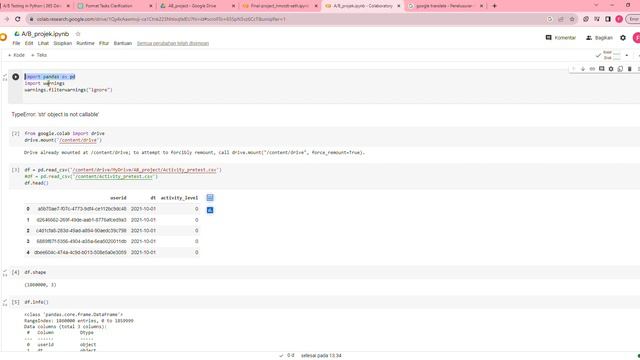Click 'TypeError: 'str' object is not callable' text
Image resolution: width=640 pixels, height=360 pixels.
(55, 114)
